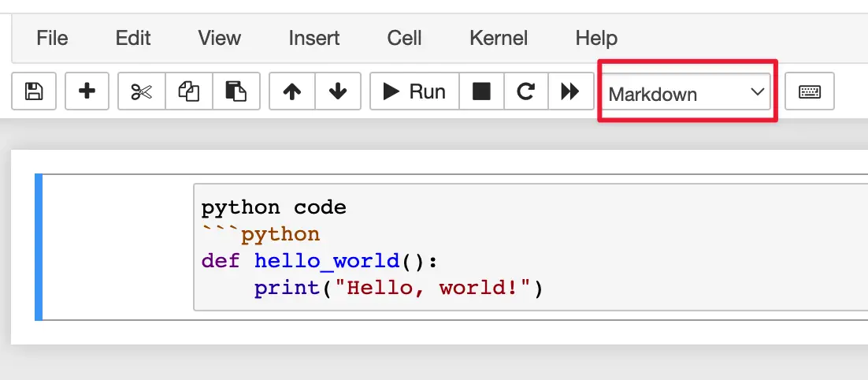Paste cells below clipboard icon
The height and width of the screenshot is (380, 868).
click(236, 91)
